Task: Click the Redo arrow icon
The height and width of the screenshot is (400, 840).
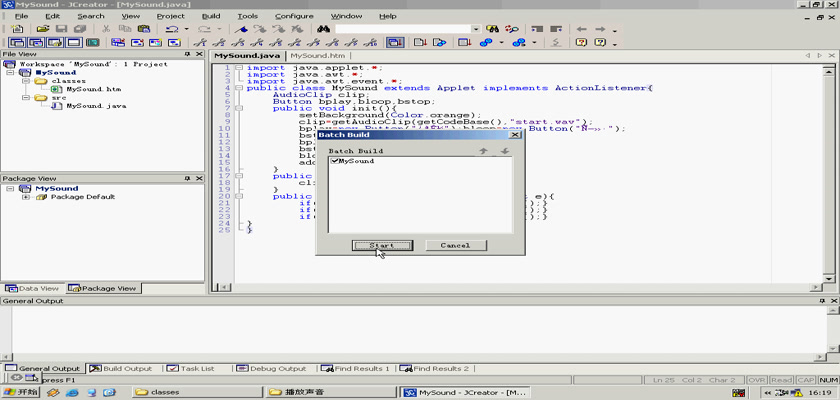Action: (x=204, y=29)
